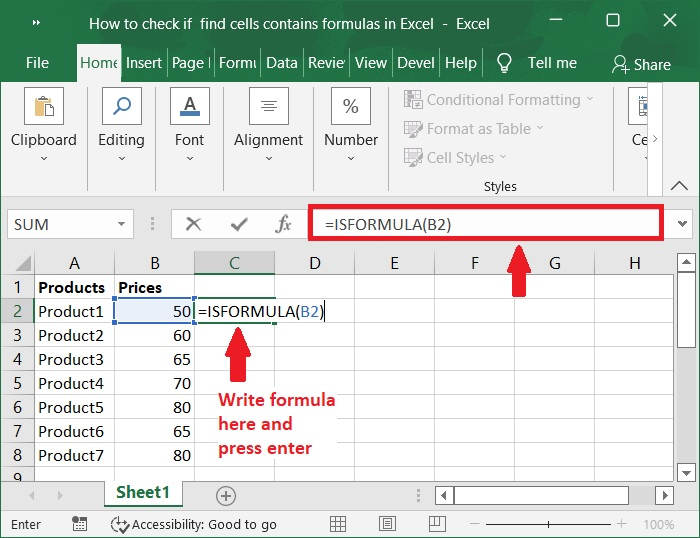Click the Insert Function fx icon
Screen dimensions: 700x538
pyautogui.click(x=283, y=224)
